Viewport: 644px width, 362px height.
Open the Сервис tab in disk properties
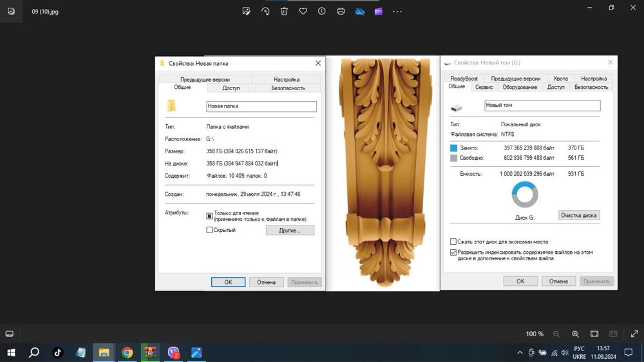484,87
